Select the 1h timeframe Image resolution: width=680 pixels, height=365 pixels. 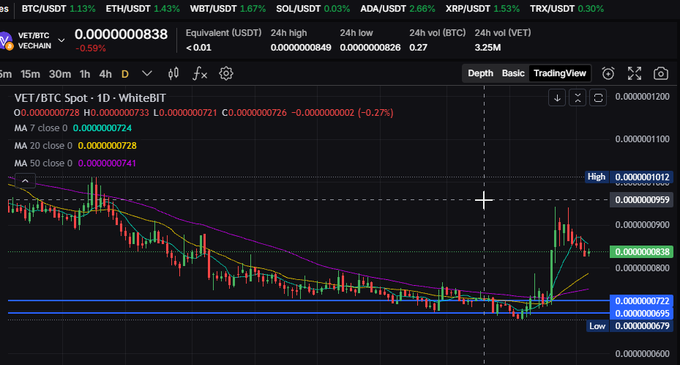pyautogui.click(x=85, y=74)
